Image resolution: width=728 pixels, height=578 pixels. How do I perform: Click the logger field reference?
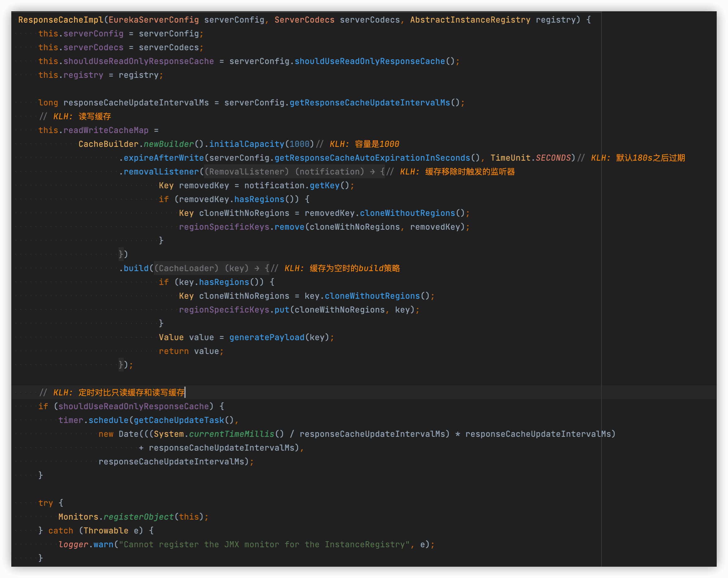73,544
